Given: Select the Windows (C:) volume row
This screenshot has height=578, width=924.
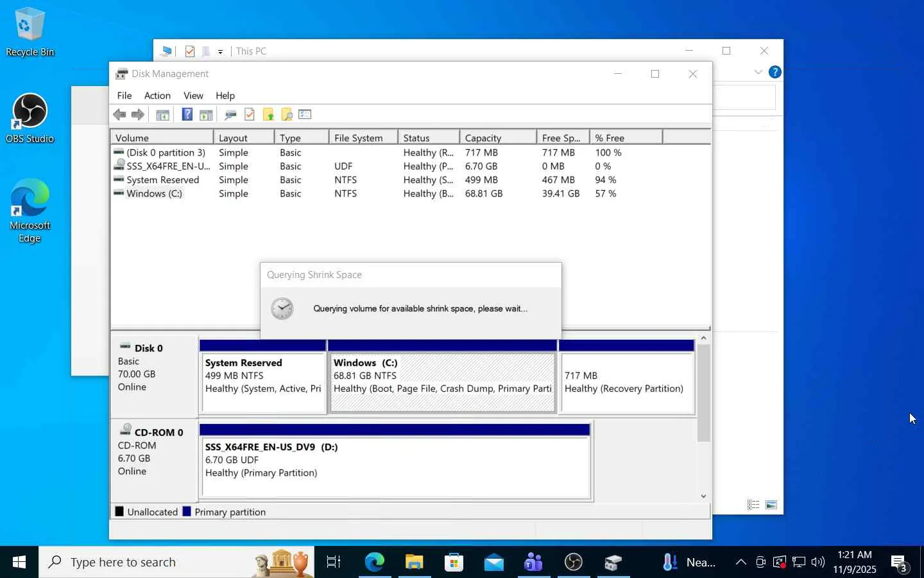Looking at the screenshot, I should 411,193.
